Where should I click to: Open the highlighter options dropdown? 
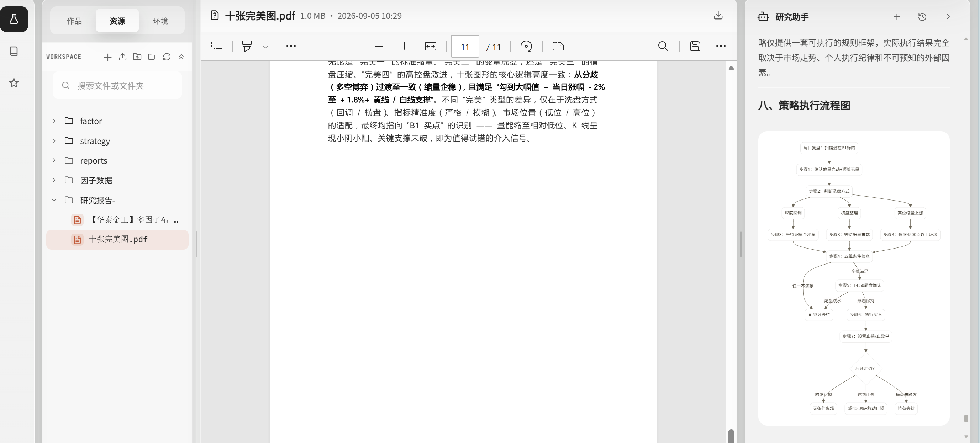pos(265,46)
